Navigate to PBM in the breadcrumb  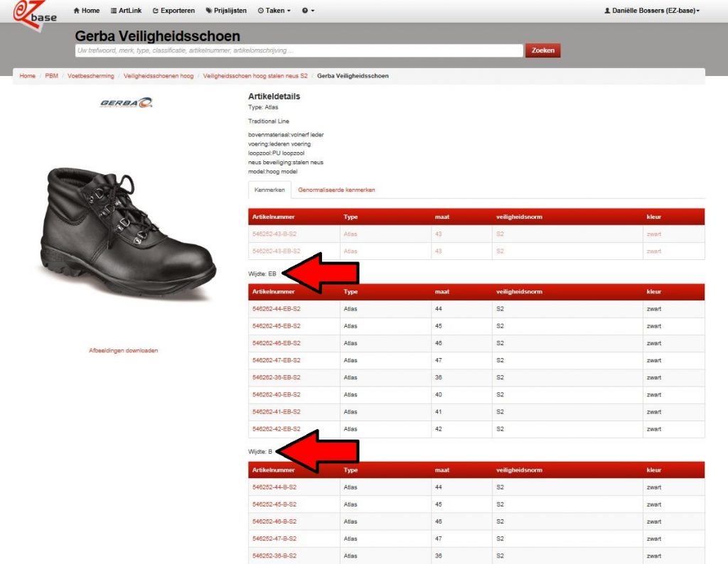pyautogui.click(x=51, y=76)
